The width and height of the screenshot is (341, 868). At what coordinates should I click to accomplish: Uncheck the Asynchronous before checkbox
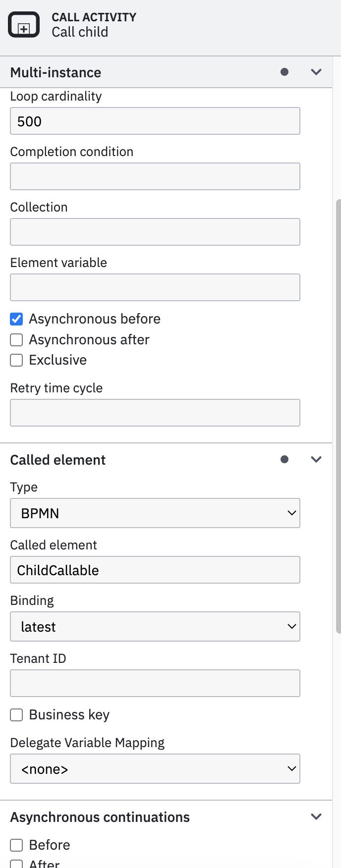pos(16,319)
